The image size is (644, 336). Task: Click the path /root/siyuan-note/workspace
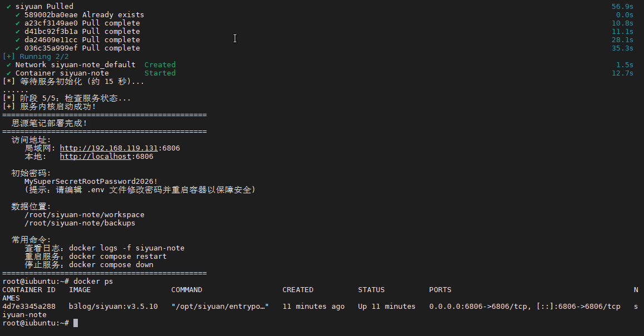point(84,214)
